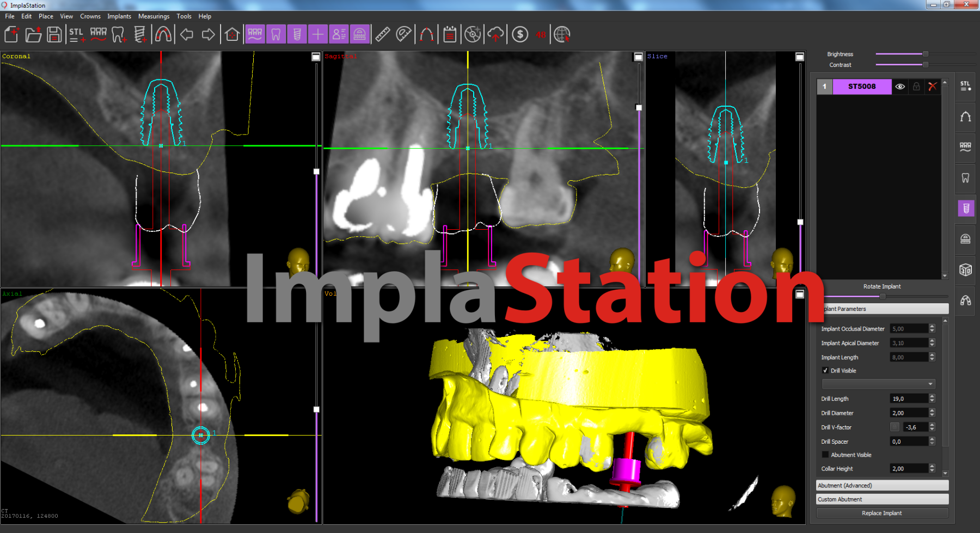Viewport: 980px width, 533px height.
Task: Click the Drill V-factor spinner arrows
Action: (x=932, y=427)
